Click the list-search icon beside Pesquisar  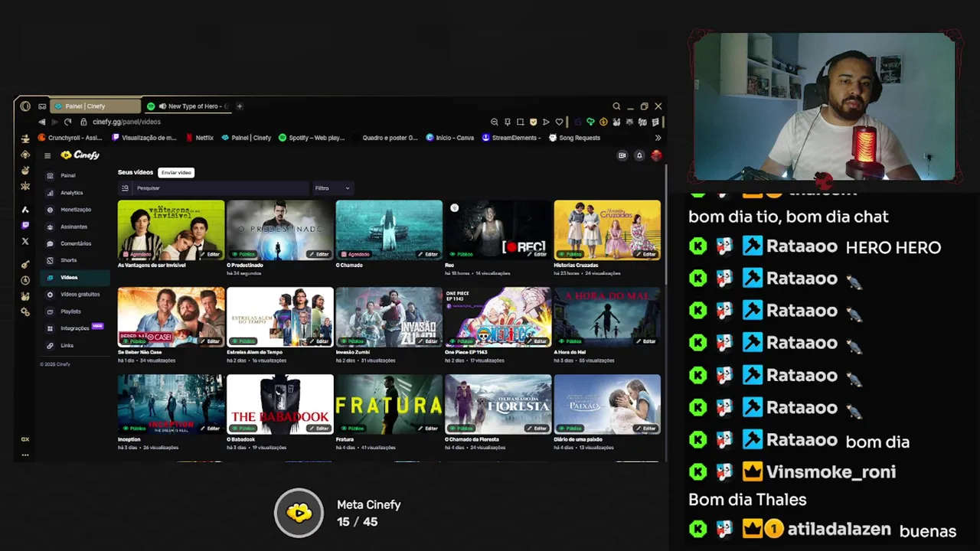coord(125,188)
